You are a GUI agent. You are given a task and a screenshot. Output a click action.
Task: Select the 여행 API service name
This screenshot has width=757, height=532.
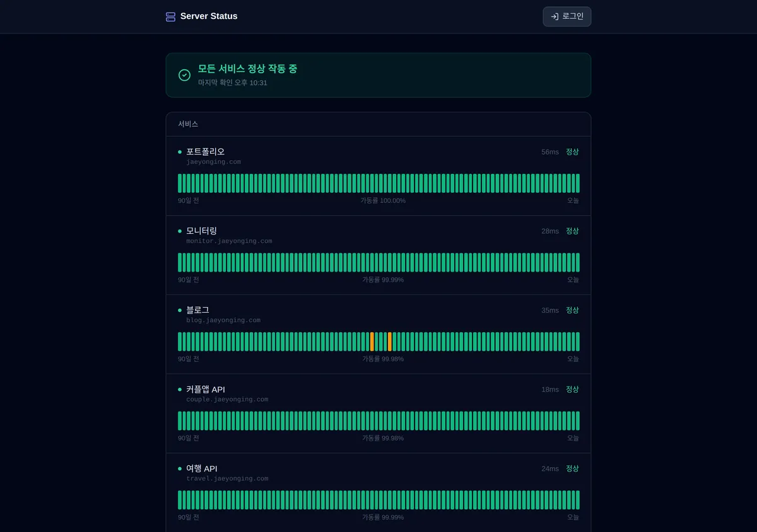tap(202, 468)
